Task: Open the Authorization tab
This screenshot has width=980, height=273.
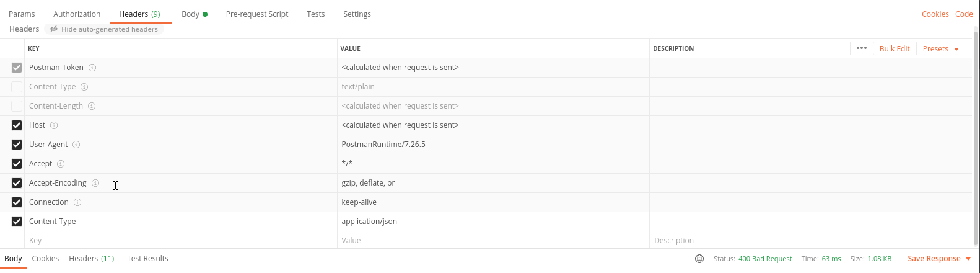Action: point(77,14)
